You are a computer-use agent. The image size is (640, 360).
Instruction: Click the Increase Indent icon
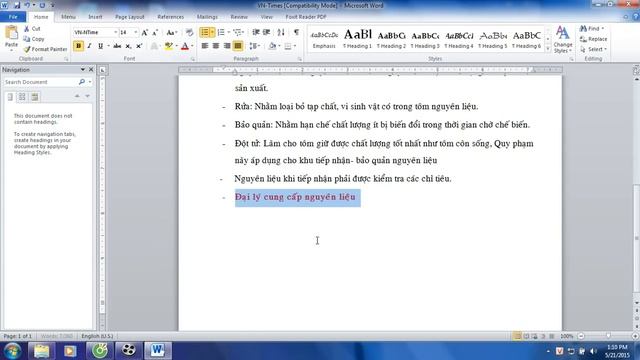click(267, 32)
